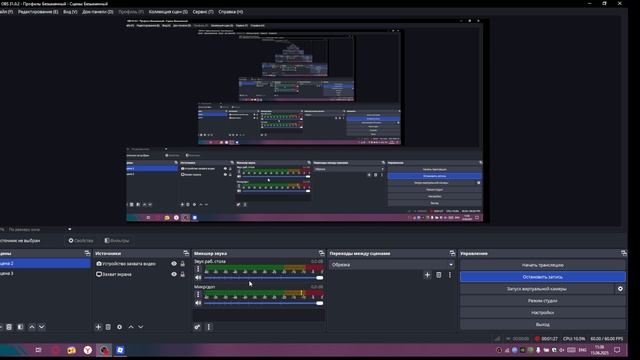640x360 pixels.
Task: Click the main preview canvas
Action: pos(304,121)
